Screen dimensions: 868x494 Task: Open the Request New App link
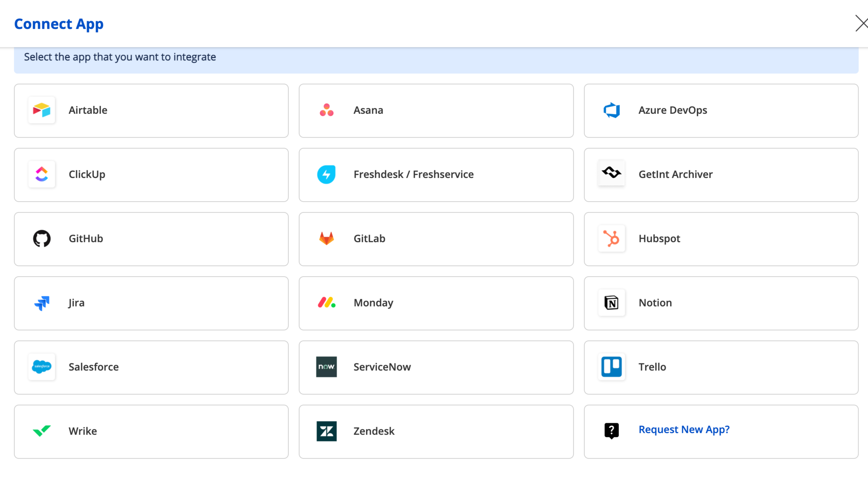pyautogui.click(x=684, y=429)
